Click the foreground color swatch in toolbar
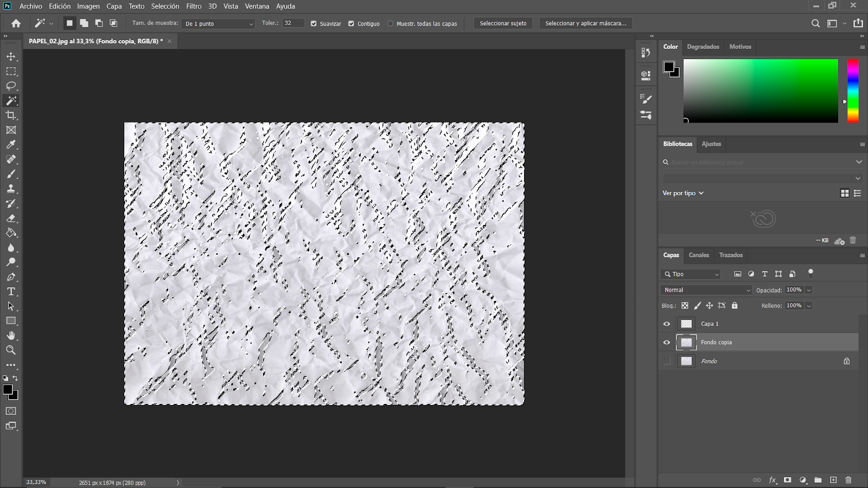Viewport: 868px width, 488px height. (x=8, y=389)
